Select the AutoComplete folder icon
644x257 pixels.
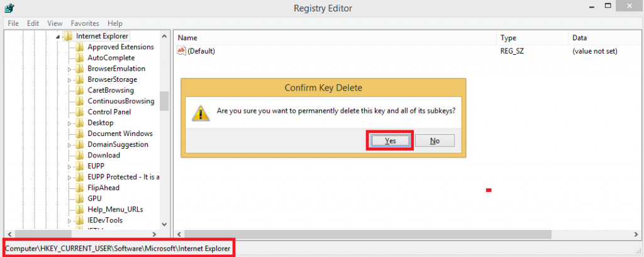click(79, 58)
